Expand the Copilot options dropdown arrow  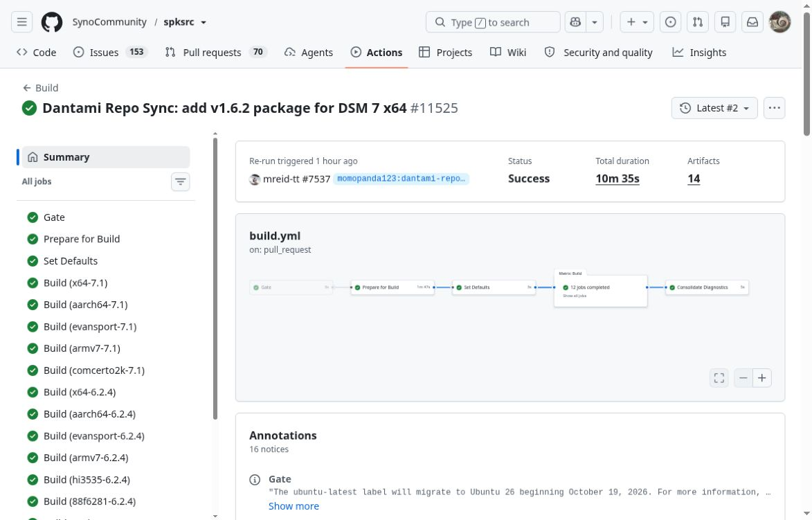tap(595, 22)
